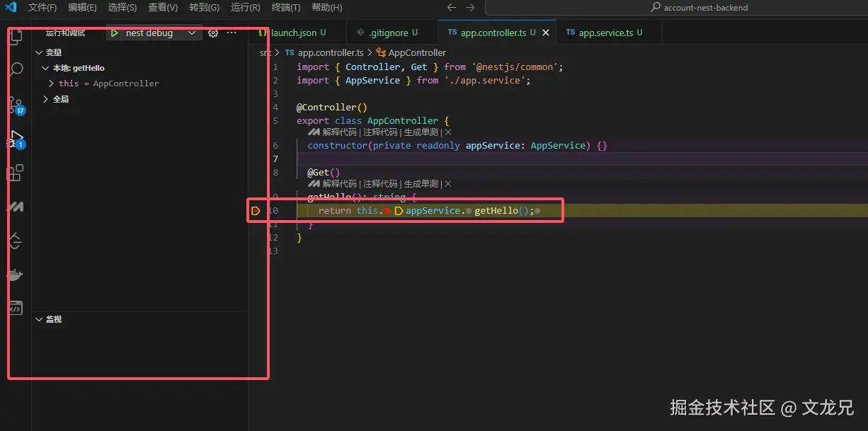Start debugging with the green play button
Image resolution: width=868 pixels, height=431 pixels.
click(x=114, y=33)
